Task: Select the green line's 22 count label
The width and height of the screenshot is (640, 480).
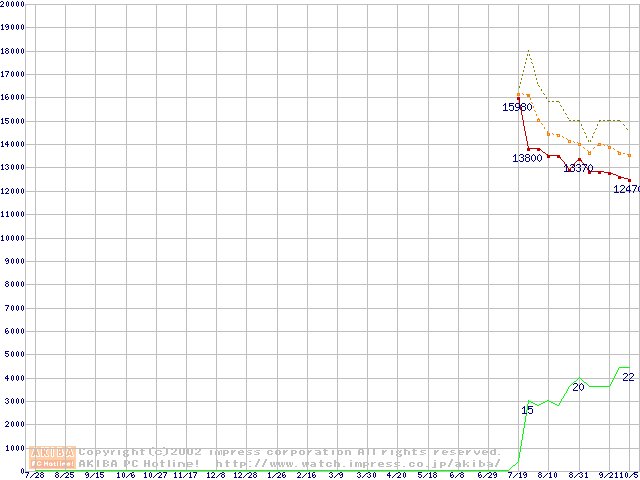Action: coord(628,377)
